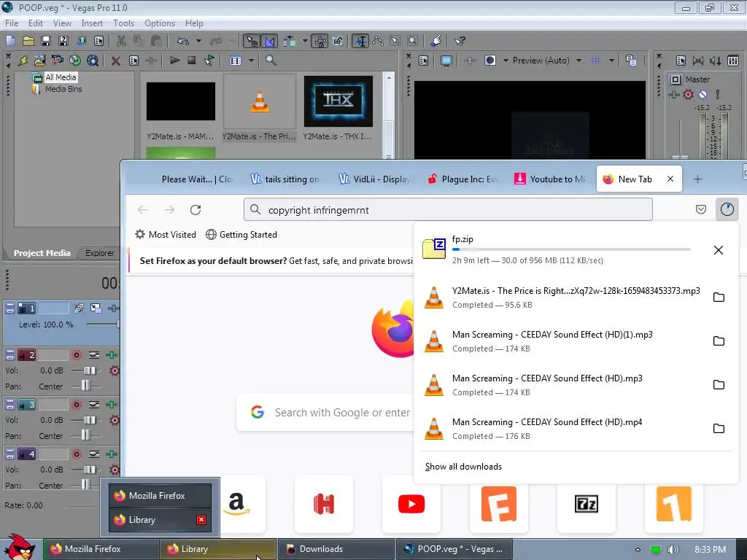This screenshot has width=747, height=560.
Task: Toggle Mute on the Master bus
Action: click(703, 94)
